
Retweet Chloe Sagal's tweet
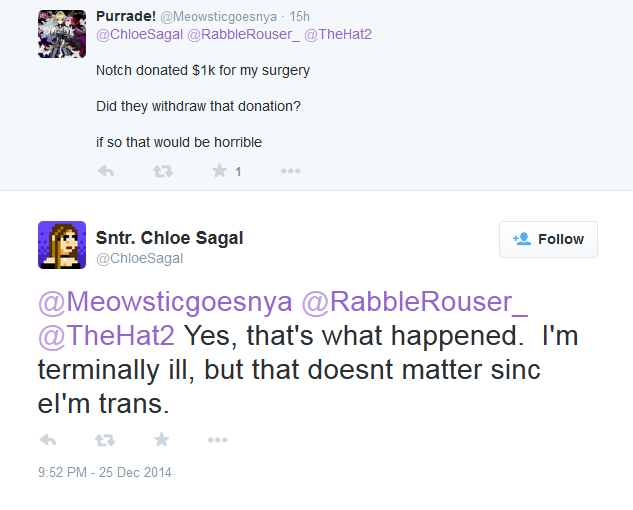tap(105, 439)
